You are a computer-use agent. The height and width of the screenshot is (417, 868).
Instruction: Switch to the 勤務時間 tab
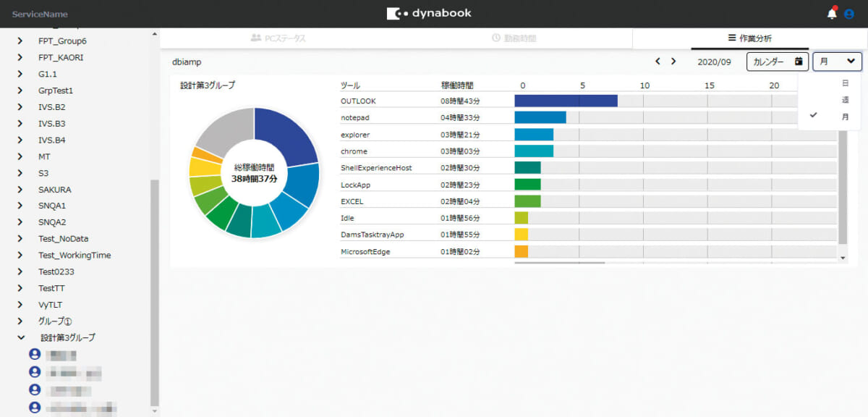coord(514,38)
